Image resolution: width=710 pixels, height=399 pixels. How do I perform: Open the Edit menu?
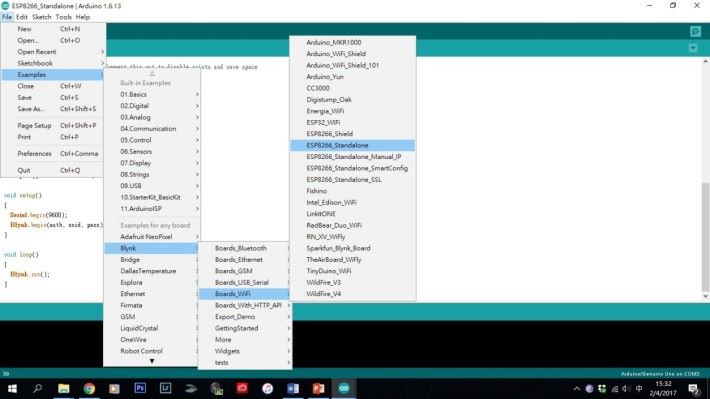(x=21, y=17)
